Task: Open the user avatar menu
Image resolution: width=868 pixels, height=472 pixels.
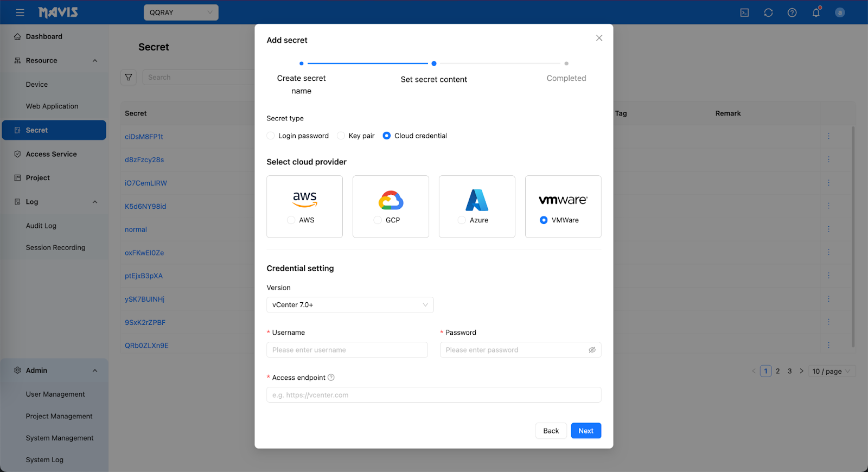Action: (840, 12)
